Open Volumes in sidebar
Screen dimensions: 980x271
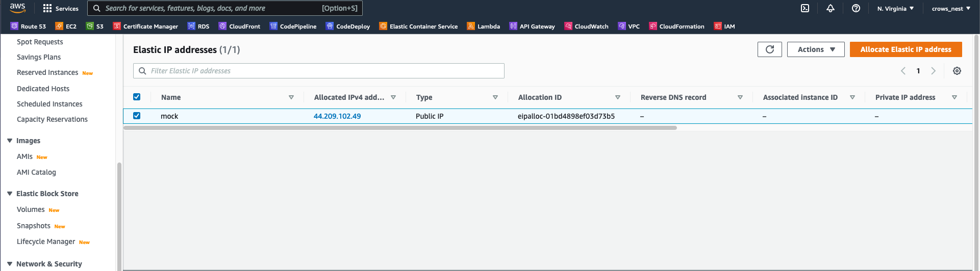tap(31, 209)
